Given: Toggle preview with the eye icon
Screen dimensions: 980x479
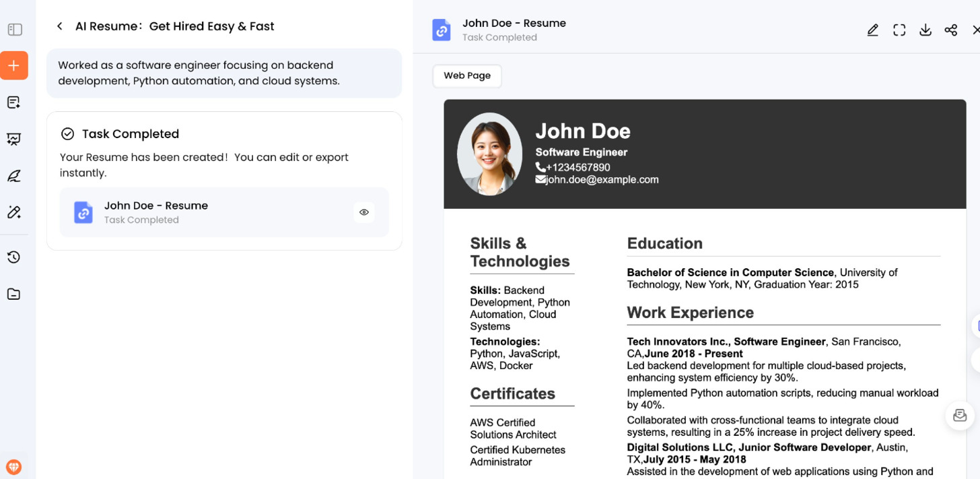Looking at the screenshot, I should tap(364, 212).
